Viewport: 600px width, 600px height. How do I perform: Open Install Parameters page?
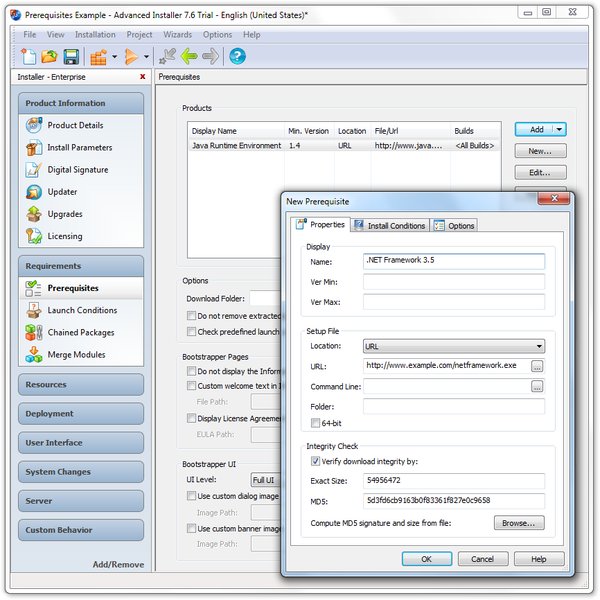click(80, 147)
